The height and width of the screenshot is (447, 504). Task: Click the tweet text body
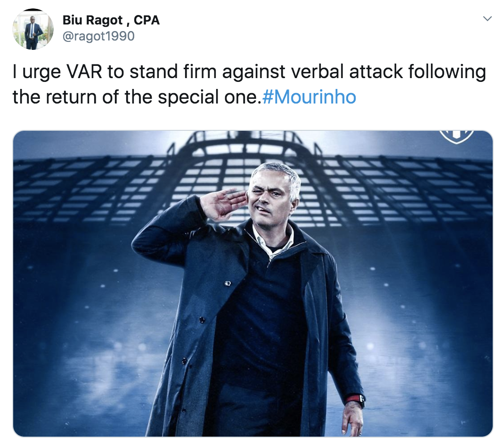(x=249, y=84)
